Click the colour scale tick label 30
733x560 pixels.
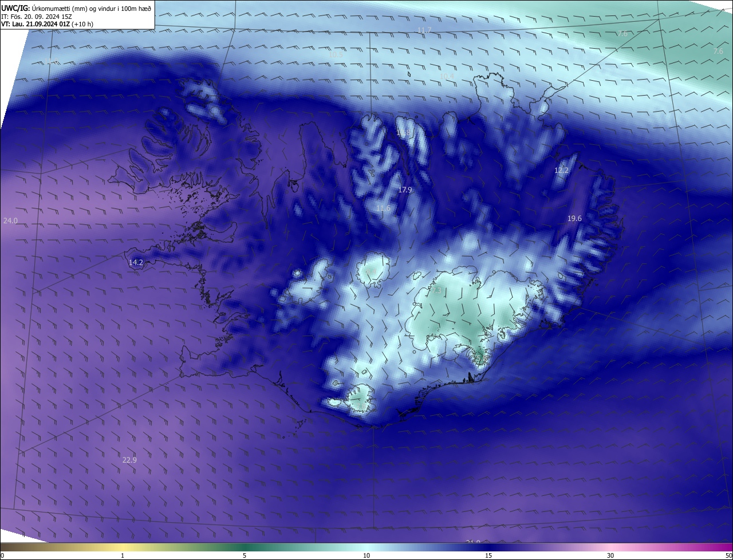610,555
